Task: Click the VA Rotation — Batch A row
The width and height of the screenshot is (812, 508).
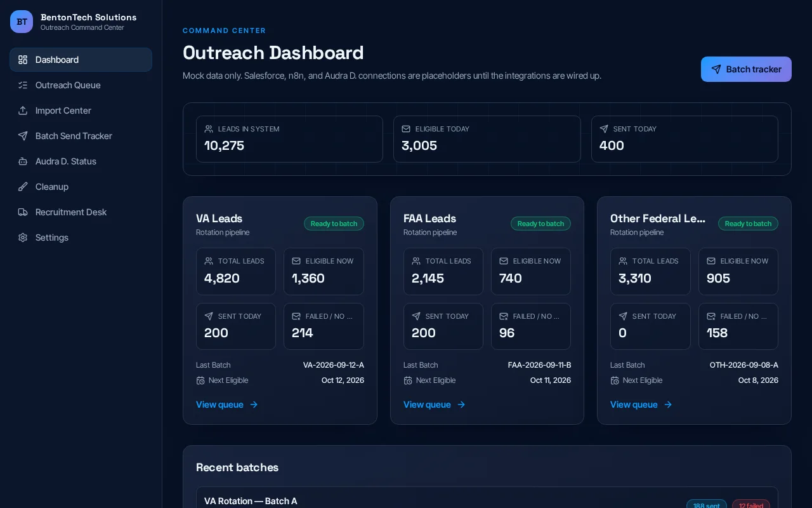Action: click(x=487, y=498)
